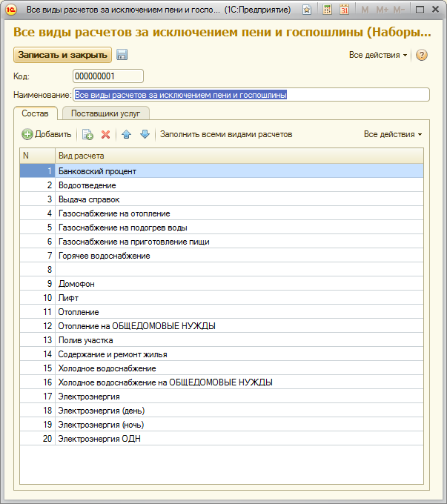Add to favorites star icon in title bar

pyautogui.click(x=307, y=10)
